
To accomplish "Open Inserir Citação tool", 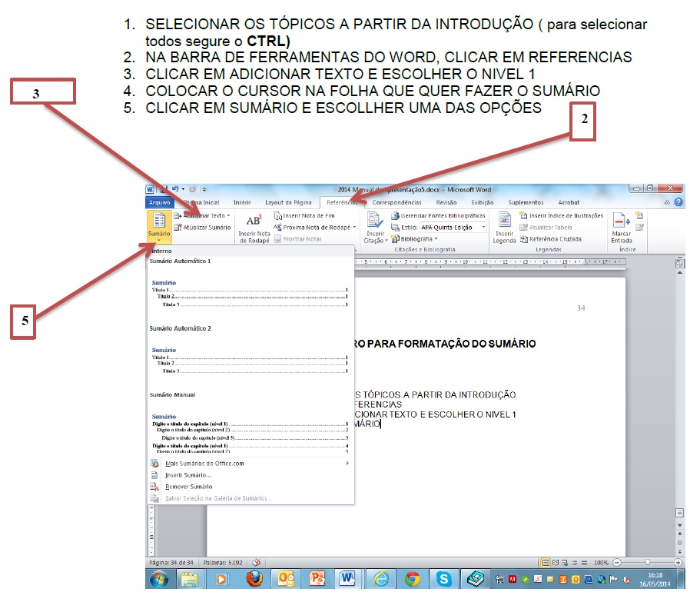I will 375,226.
